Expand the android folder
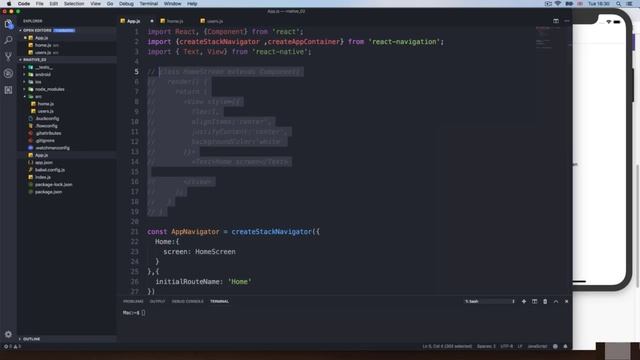The width and height of the screenshot is (640, 360). point(42,75)
